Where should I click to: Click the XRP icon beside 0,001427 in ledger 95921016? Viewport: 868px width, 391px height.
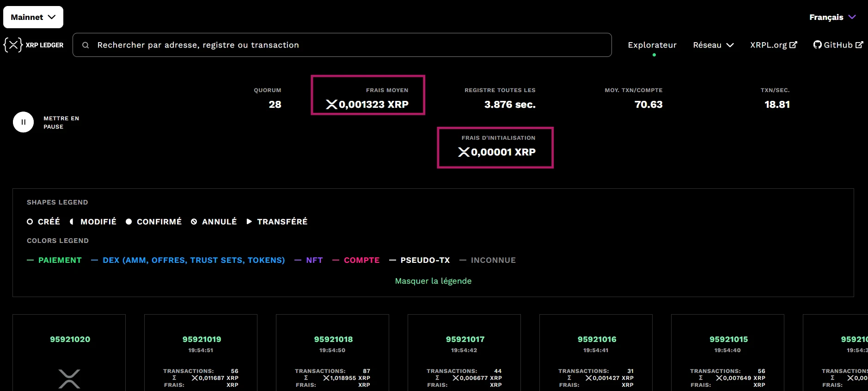pos(588,378)
